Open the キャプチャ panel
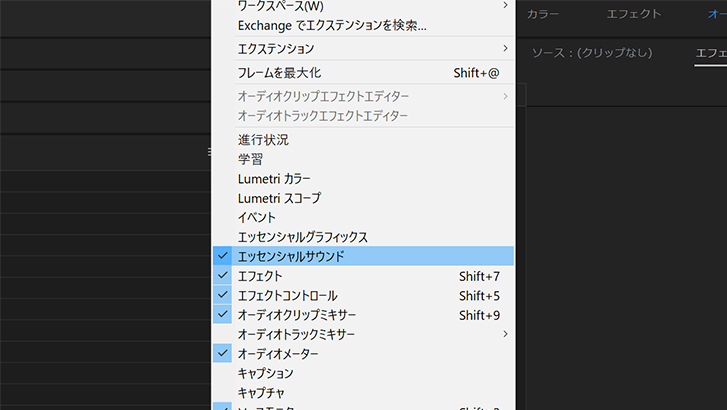 [363, 393]
